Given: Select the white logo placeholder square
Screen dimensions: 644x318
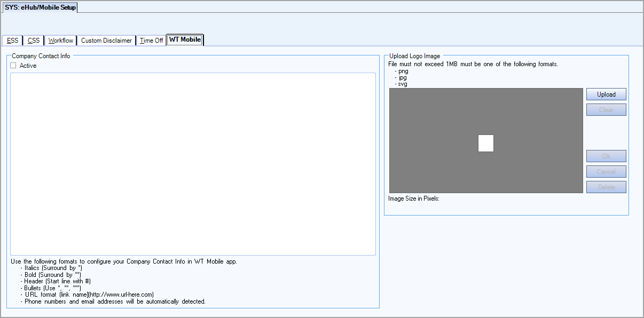Looking at the screenshot, I should click(485, 143).
